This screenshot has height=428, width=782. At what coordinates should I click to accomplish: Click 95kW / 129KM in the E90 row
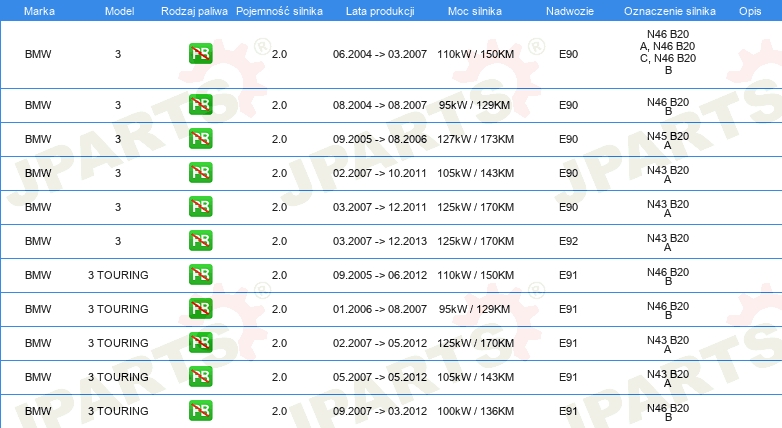coord(474,105)
